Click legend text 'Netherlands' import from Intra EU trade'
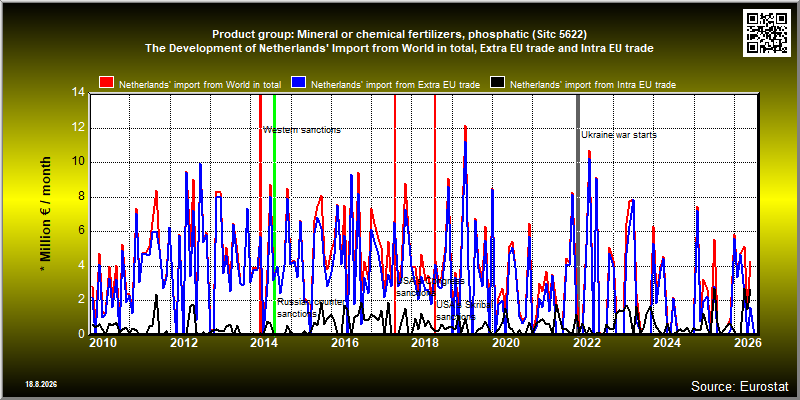Screen dimensions: 800x400 tap(593, 85)
